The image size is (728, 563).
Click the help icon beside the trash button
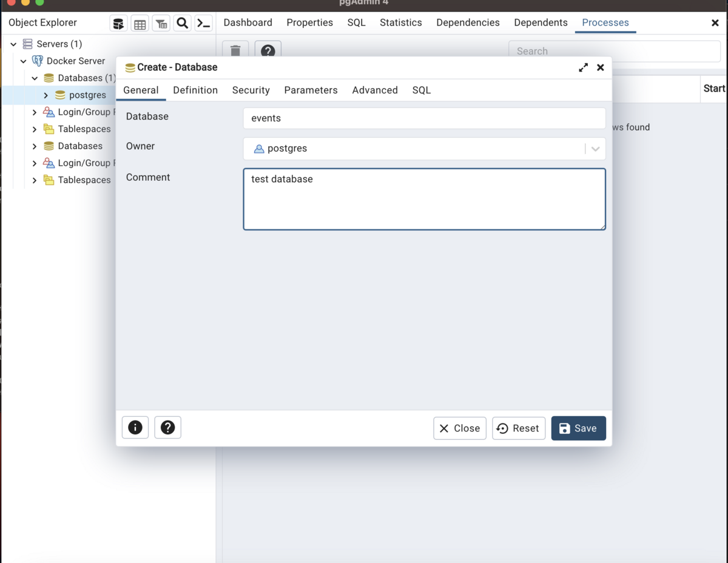(x=268, y=50)
